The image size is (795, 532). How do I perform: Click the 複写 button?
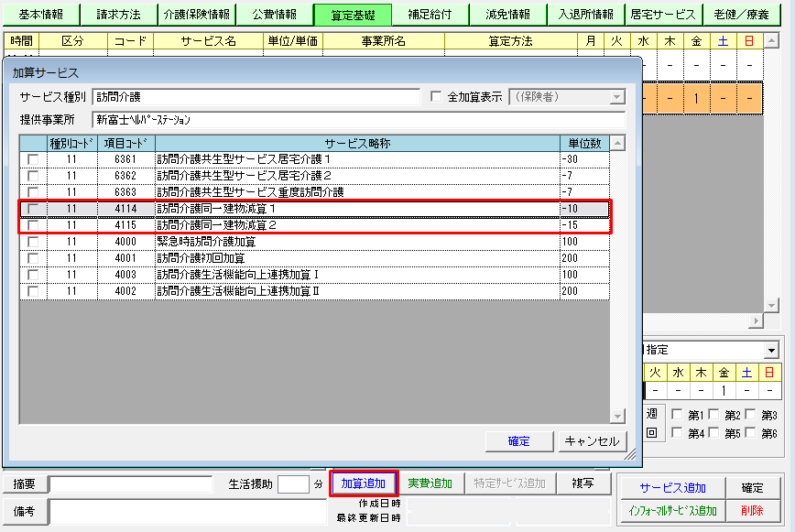coord(583,483)
